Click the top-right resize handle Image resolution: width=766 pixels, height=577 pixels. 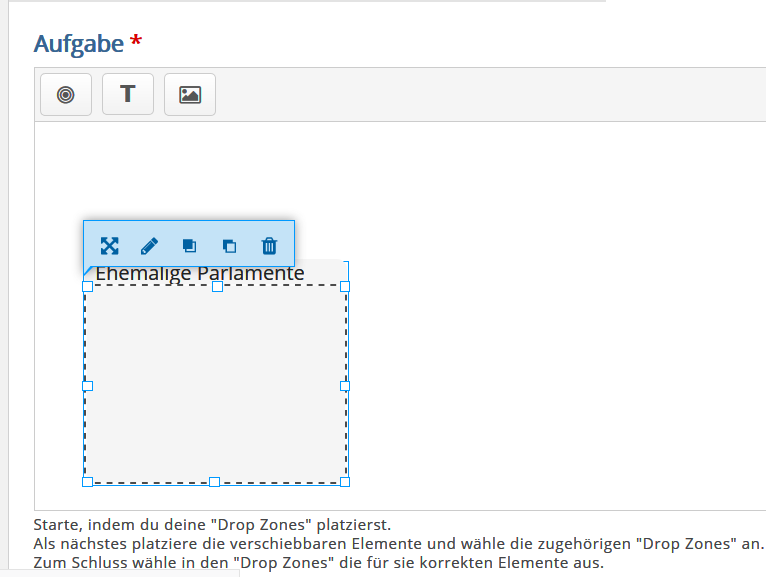click(x=345, y=286)
